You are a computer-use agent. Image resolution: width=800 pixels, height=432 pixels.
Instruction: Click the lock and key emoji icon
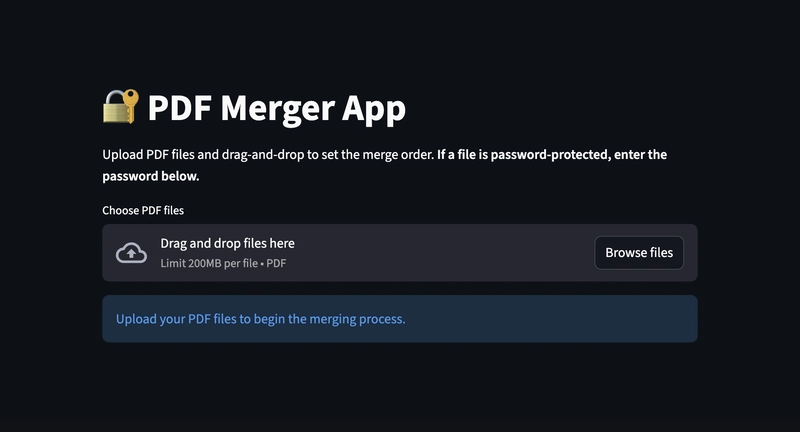tap(121, 107)
